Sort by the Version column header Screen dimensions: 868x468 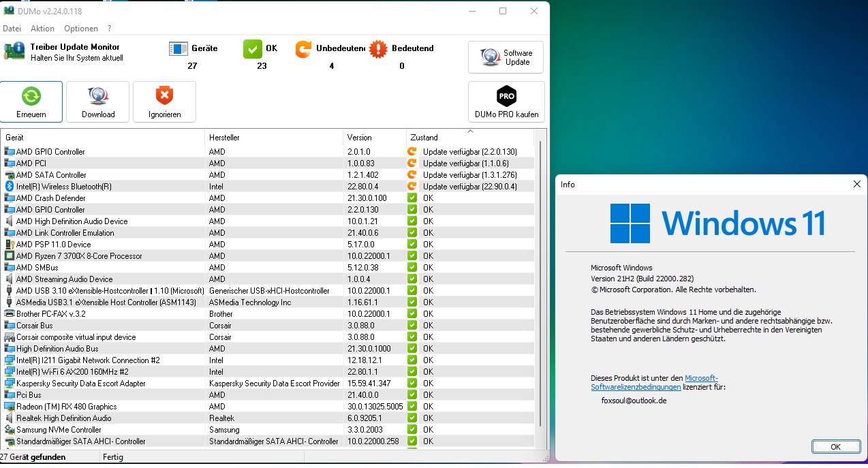pyautogui.click(x=375, y=137)
